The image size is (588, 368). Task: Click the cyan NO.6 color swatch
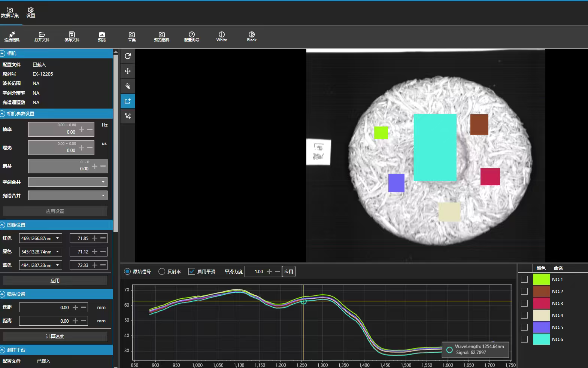(541, 339)
